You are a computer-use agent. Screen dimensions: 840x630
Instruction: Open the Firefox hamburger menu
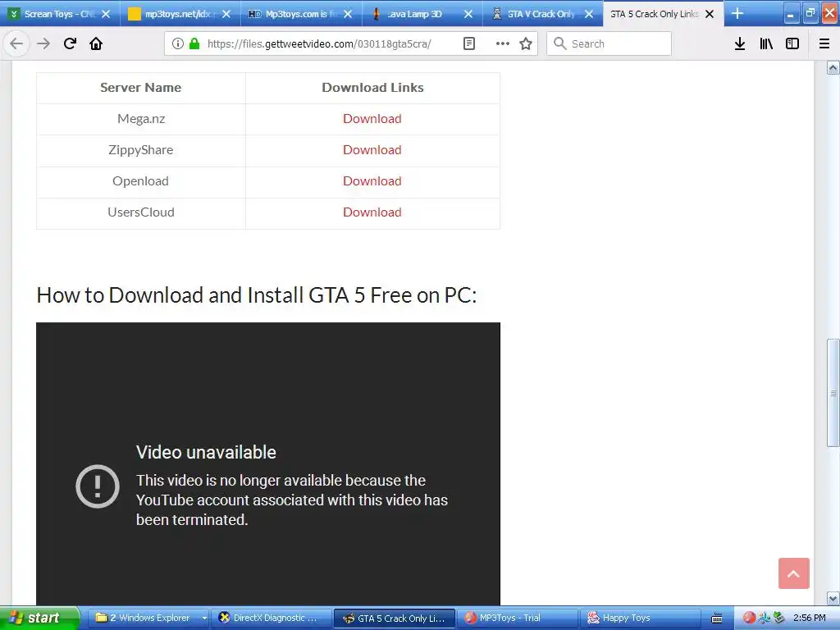(x=824, y=43)
